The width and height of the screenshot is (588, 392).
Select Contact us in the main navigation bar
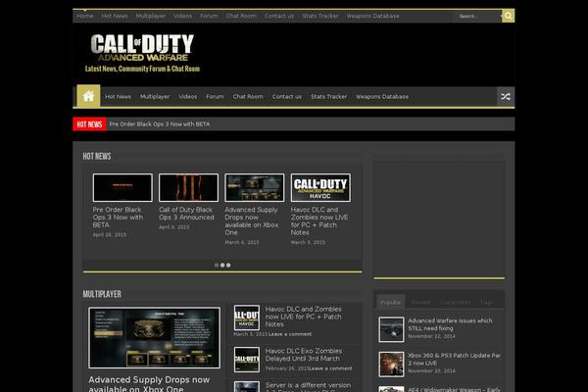[x=287, y=97]
